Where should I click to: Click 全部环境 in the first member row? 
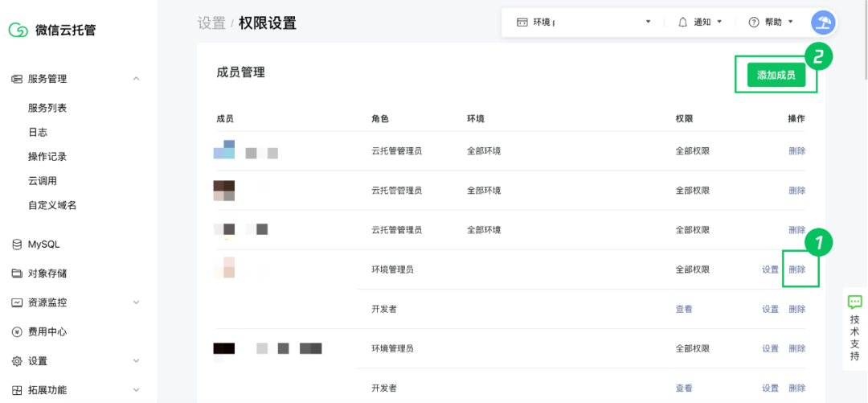[484, 150]
